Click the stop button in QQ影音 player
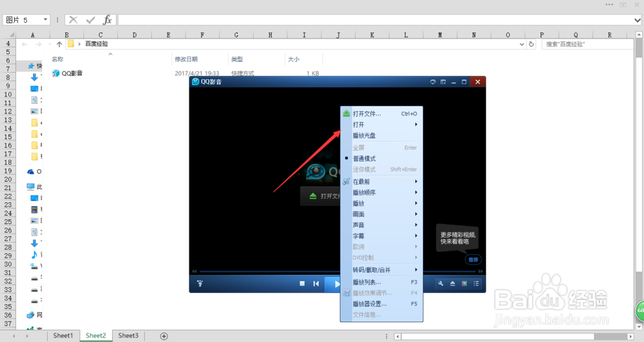The height and width of the screenshot is (342, 644). [302, 283]
